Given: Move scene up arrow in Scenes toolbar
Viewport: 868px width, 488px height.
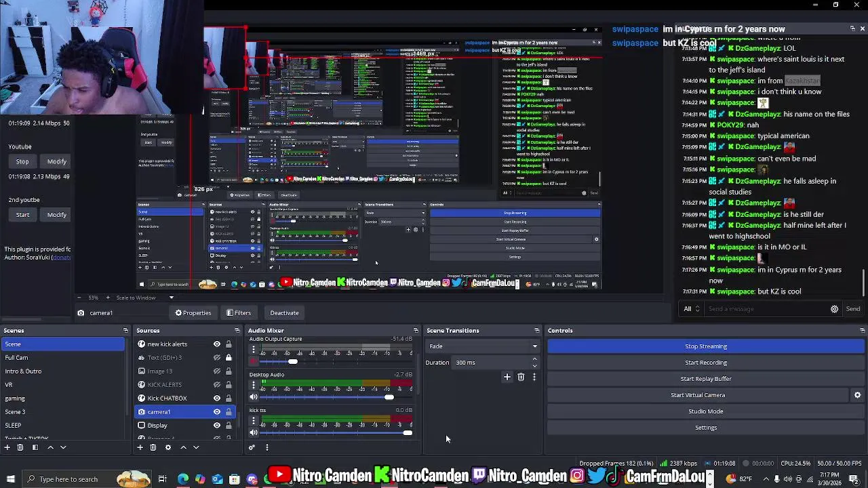Looking at the screenshot, I should (x=50, y=447).
